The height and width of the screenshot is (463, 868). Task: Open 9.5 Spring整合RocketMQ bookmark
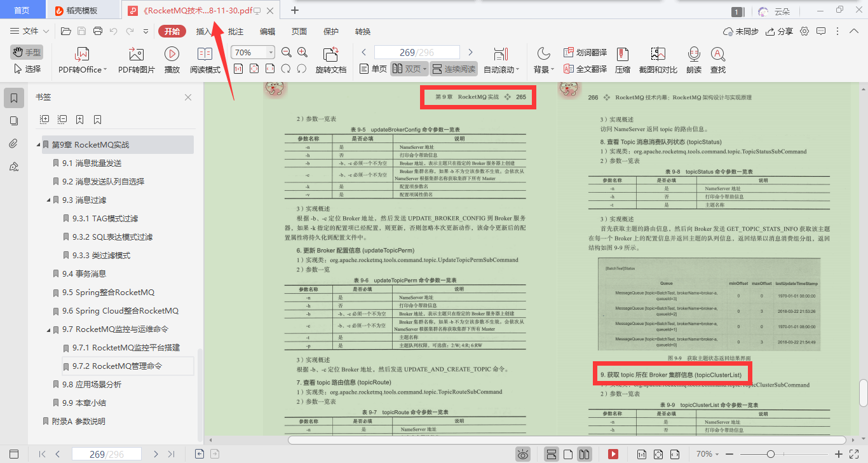point(108,293)
